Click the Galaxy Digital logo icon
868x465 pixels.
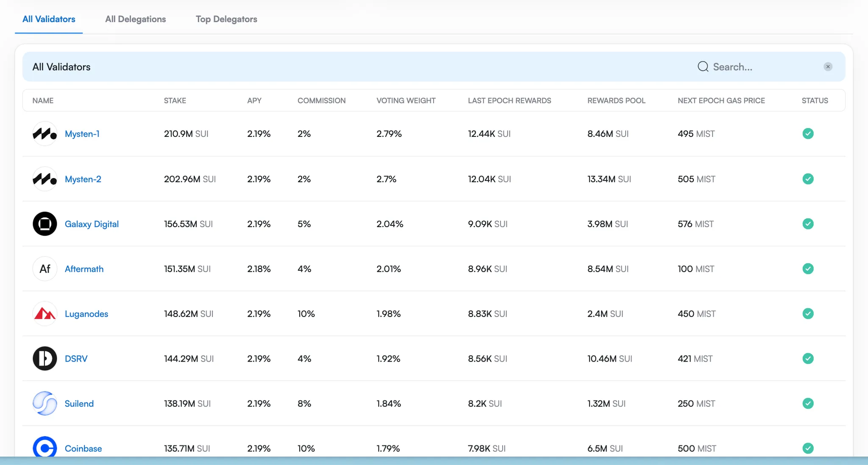pyautogui.click(x=45, y=224)
